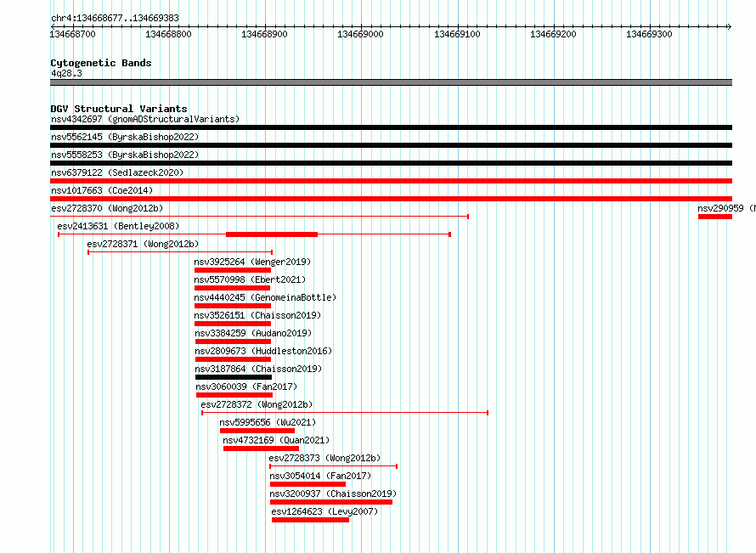Viewport: 756px width, 553px height.
Task: Click the thin red line of esv2728373
Action: tap(333, 466)
